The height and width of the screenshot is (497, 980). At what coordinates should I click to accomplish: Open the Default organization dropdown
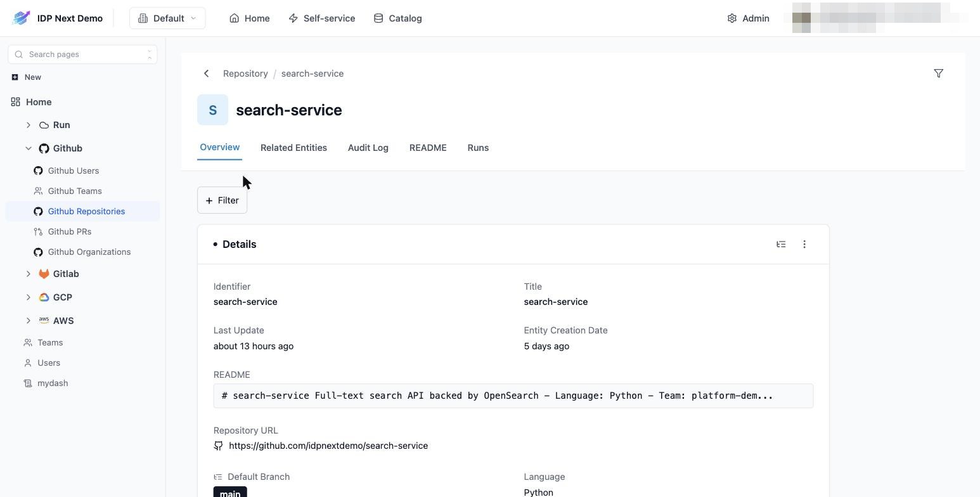(167, 18)
